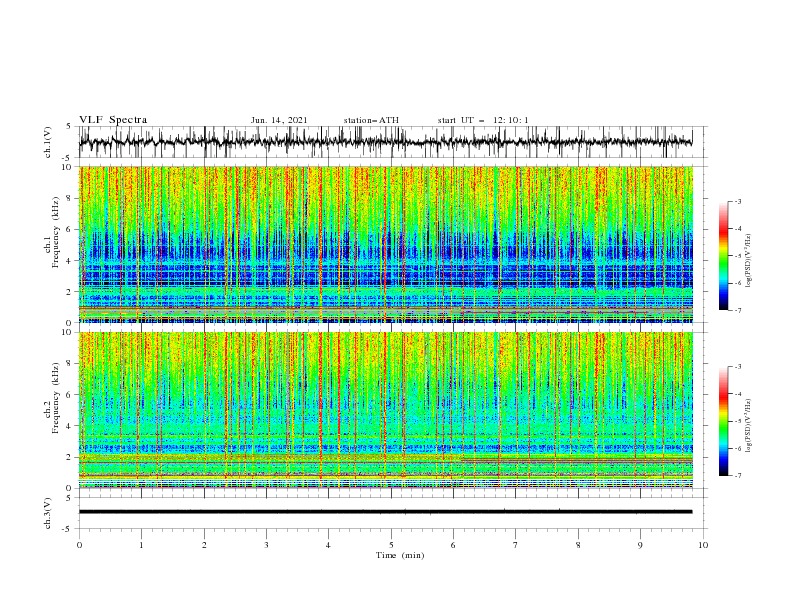The width and height of the screenshot is (792, 612).
Task: Click the log(PSD) label beside ch.2 colorbar
Action: 748,426
